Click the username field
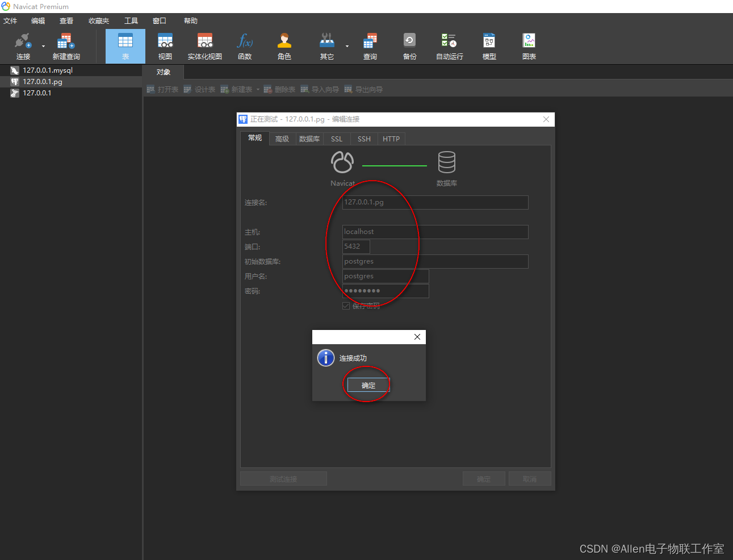 386,276
